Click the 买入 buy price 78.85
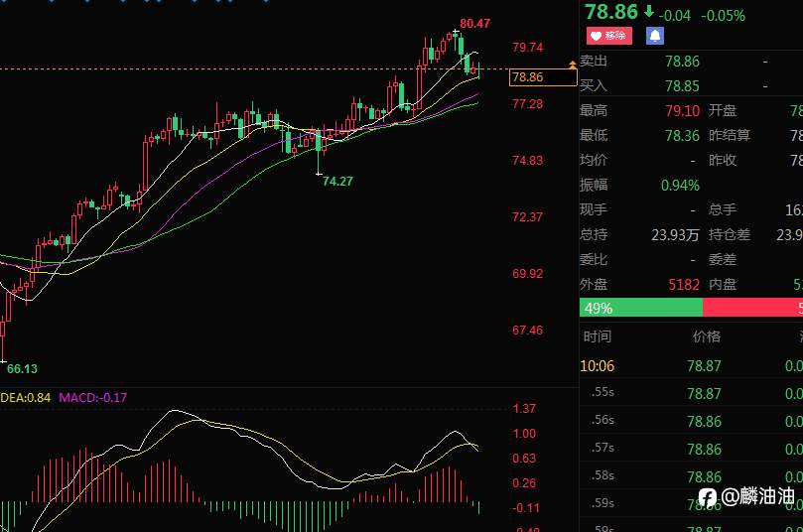The image size is (803, 532). pyautogui.click(x=682, y=86)
